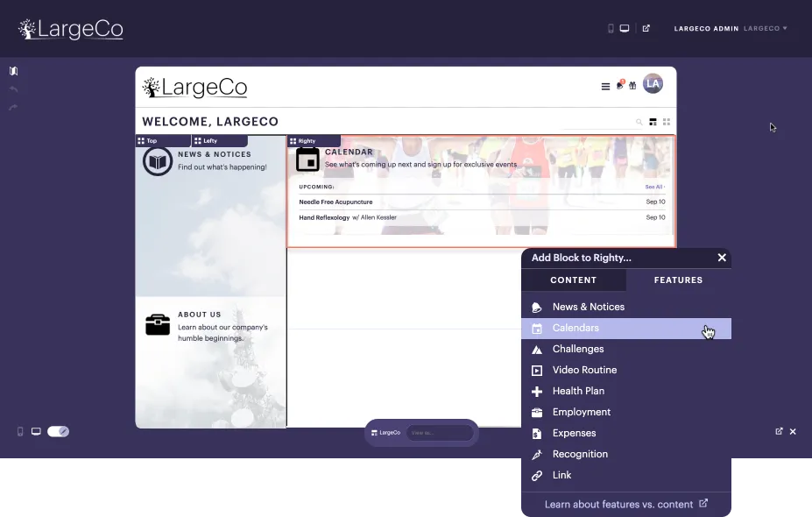Click the undo arrow in left sidebar
The image size is (812, 517).
[14, 89]
